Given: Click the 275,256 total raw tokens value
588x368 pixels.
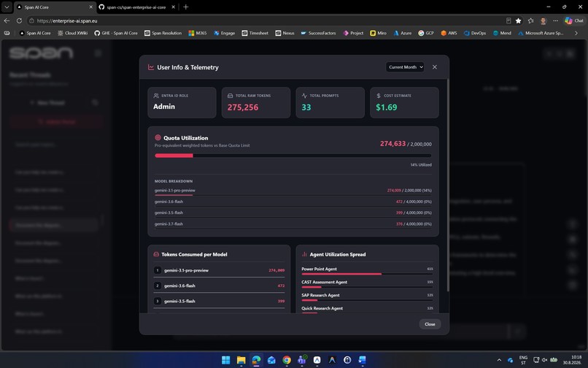Looking at the screenshot, I should pyautogui.click(x=243, y=107).
